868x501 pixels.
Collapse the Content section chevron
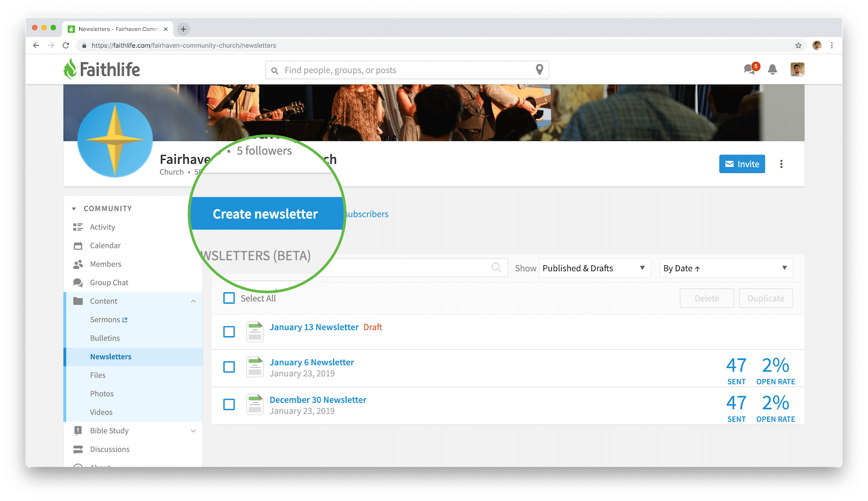193,301
